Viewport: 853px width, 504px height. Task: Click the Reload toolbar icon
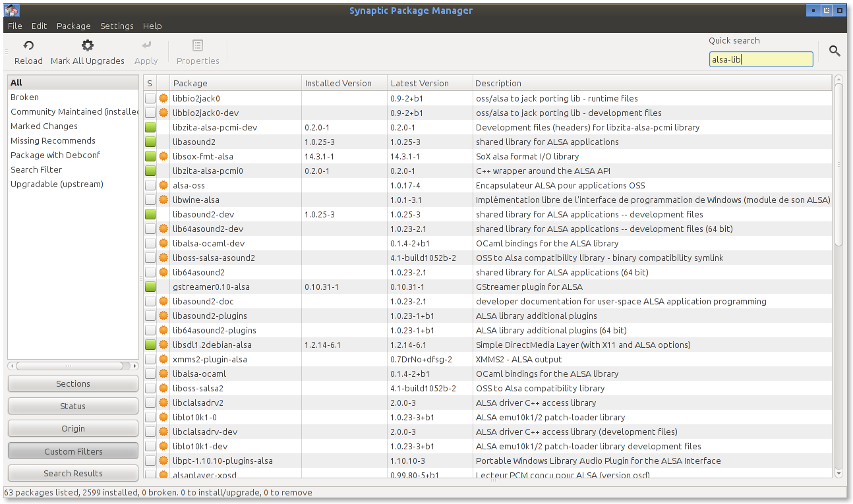coord(28,45)
